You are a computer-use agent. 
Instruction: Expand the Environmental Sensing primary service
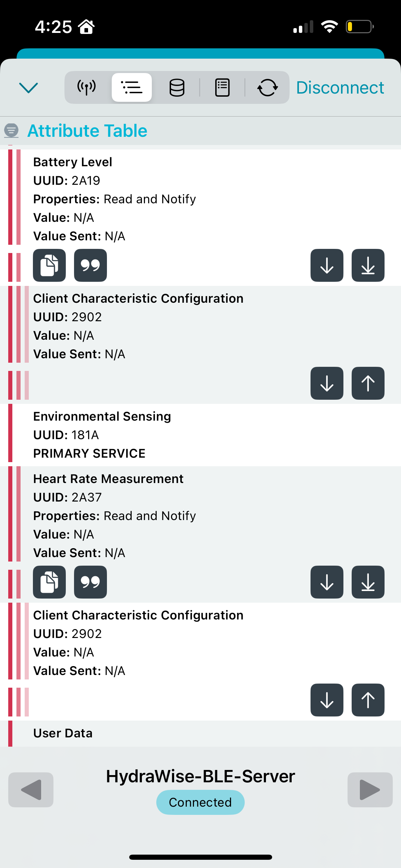pyautogui.click(x=102, y=435)
